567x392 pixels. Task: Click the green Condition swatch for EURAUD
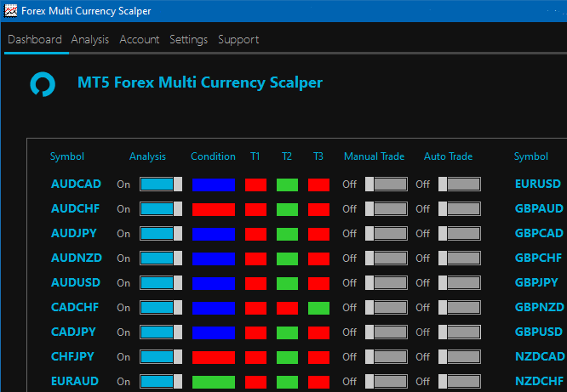pyautogui.click(x=214, y=382)
